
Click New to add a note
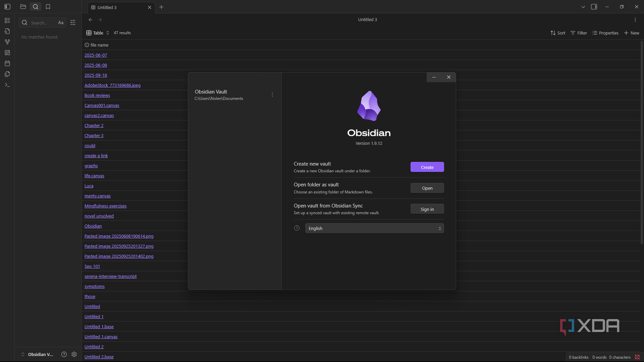click(632, 33)
